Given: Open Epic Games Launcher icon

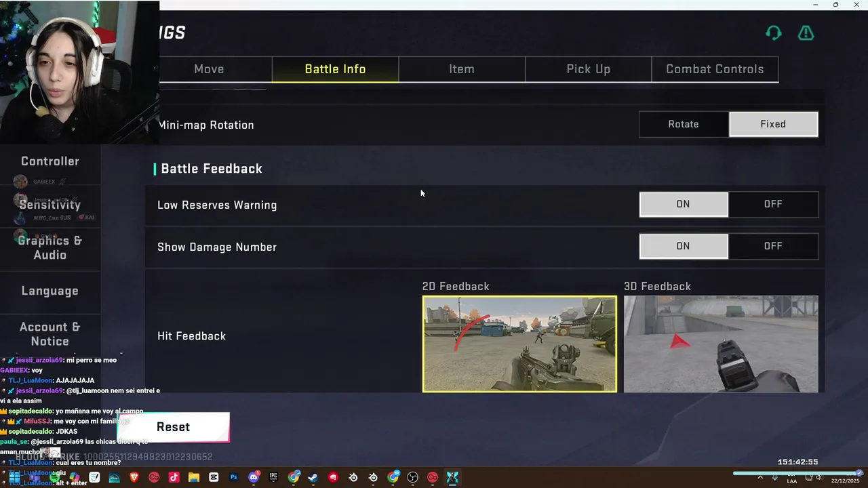Looking at the screenshot, I should pyautogui.click(x=273, y=478).
